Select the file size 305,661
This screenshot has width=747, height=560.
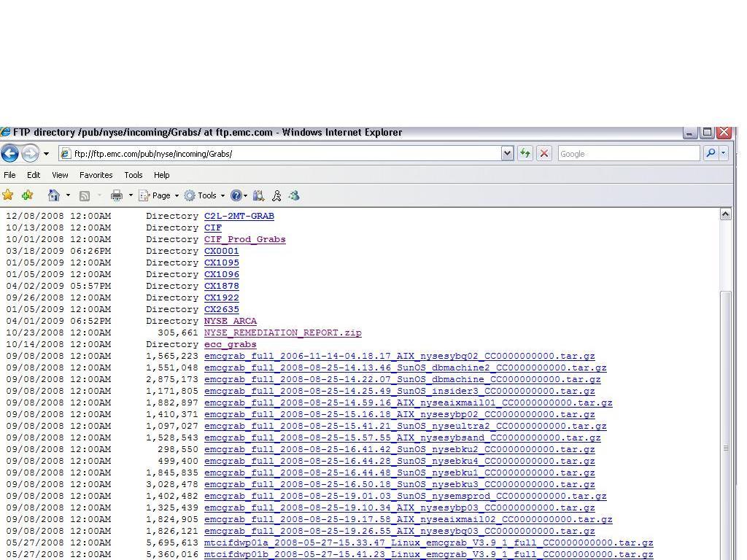click(x=178, y=332)
